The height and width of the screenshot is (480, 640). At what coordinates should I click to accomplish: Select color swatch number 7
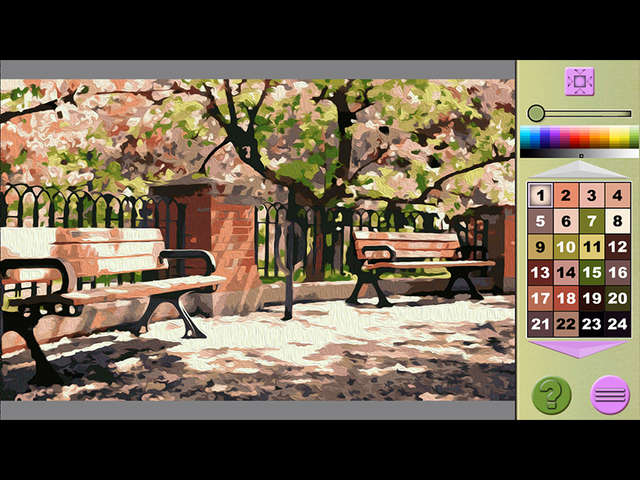tap(592, 221)
